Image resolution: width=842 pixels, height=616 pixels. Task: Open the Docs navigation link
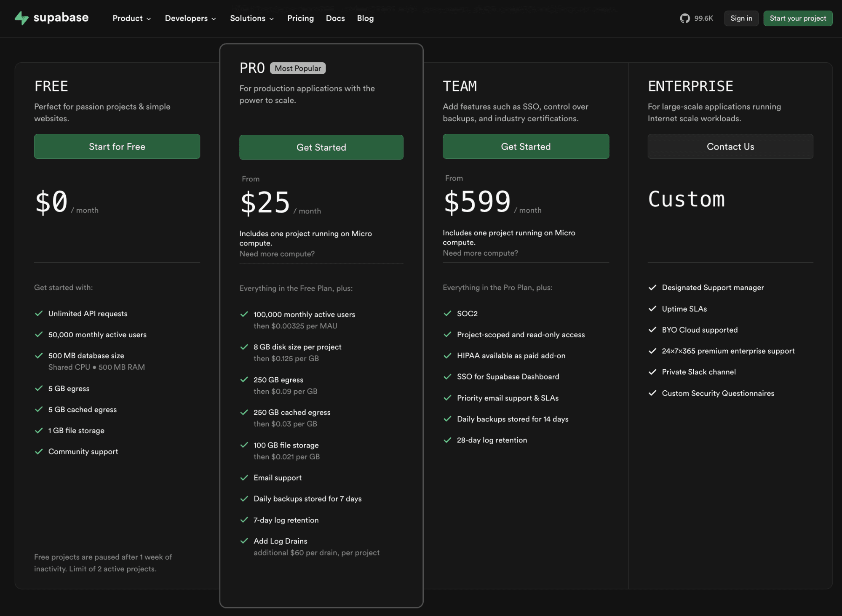click(x=335, y=18)
